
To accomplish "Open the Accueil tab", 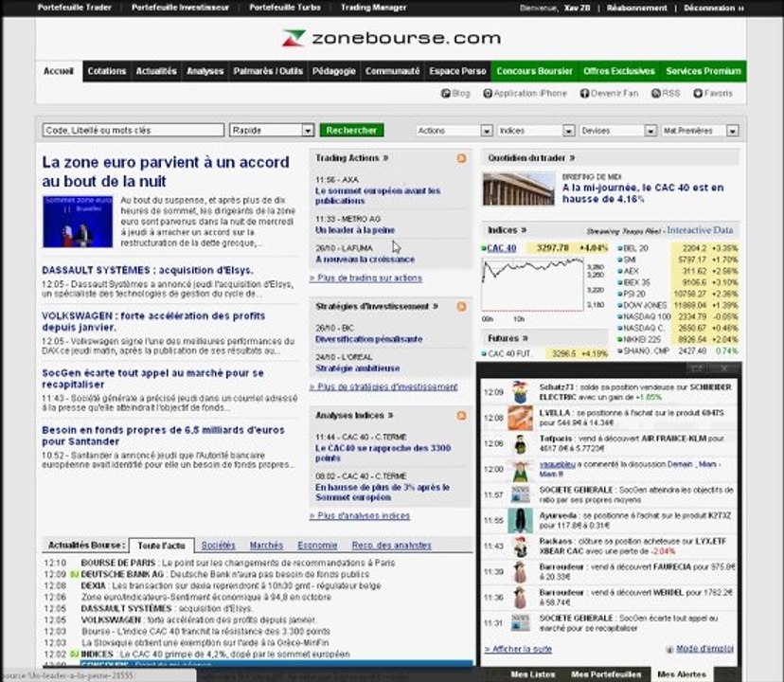I will 59,71.
